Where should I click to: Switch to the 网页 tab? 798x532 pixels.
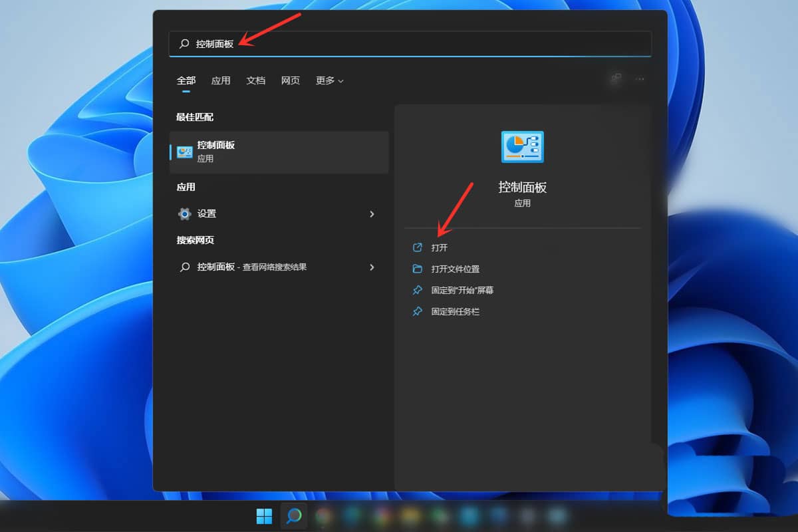tap(291, 80)
